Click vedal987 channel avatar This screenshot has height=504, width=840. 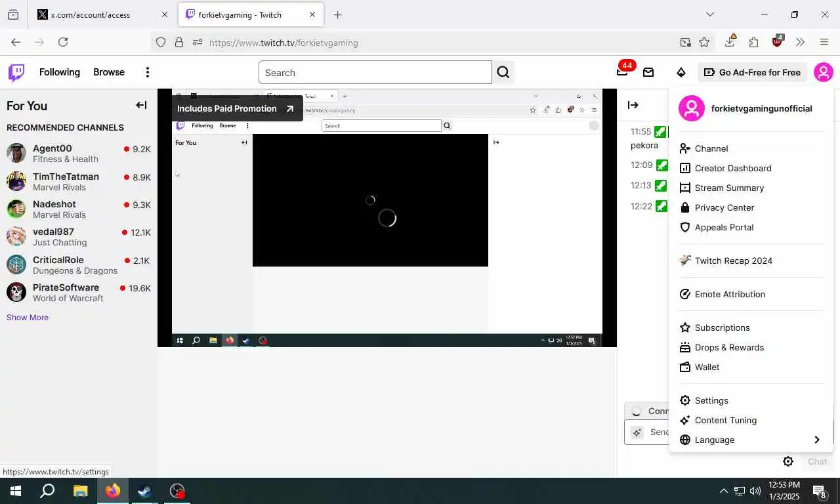point(16,236)
